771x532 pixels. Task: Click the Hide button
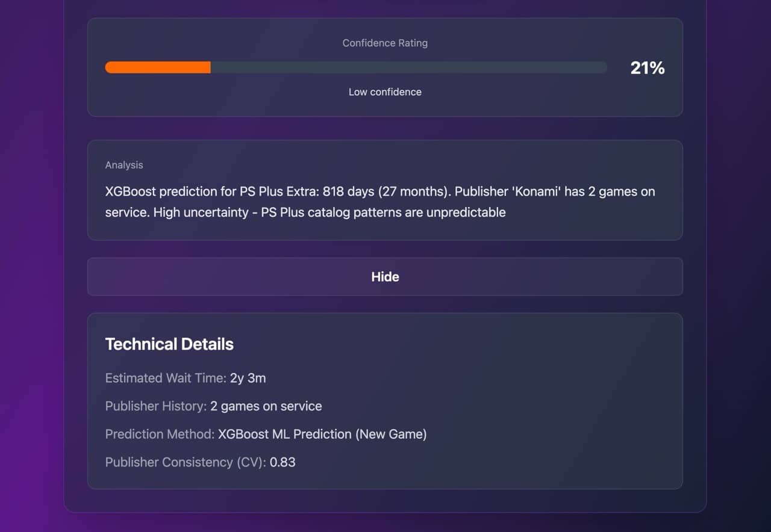click(x=385, y=277)
